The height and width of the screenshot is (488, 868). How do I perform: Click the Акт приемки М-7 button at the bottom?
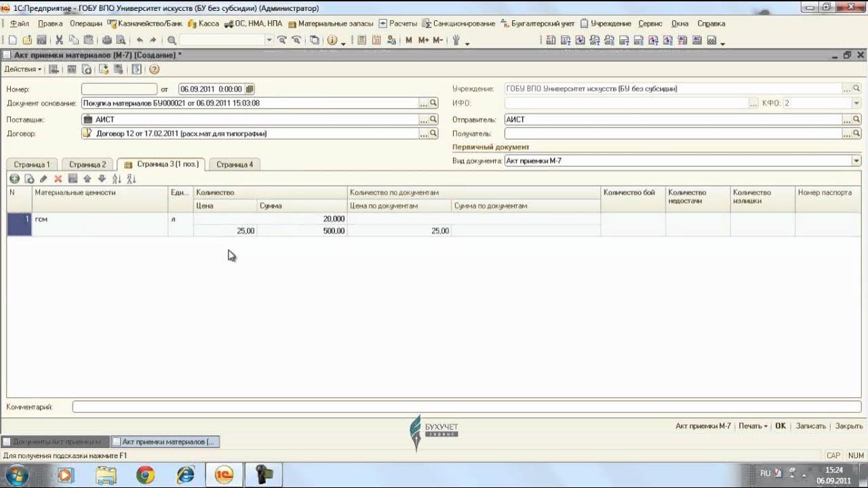[703, 426]
